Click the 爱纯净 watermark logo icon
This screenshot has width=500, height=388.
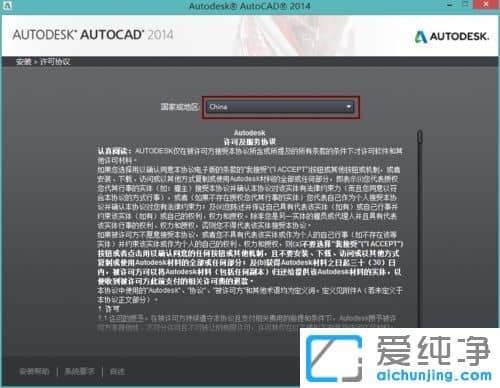tap(334, 358)
